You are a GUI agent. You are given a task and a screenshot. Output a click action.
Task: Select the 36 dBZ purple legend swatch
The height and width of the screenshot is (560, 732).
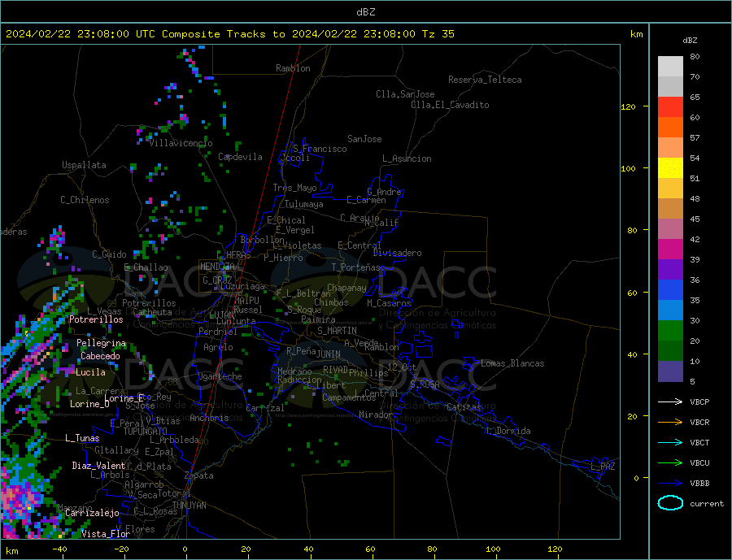coord(670,269)
